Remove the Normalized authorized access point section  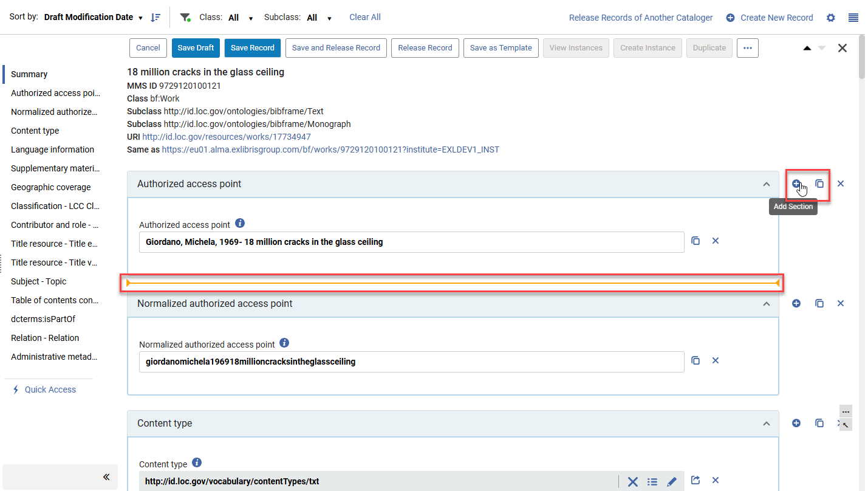(x=840, y=303)
